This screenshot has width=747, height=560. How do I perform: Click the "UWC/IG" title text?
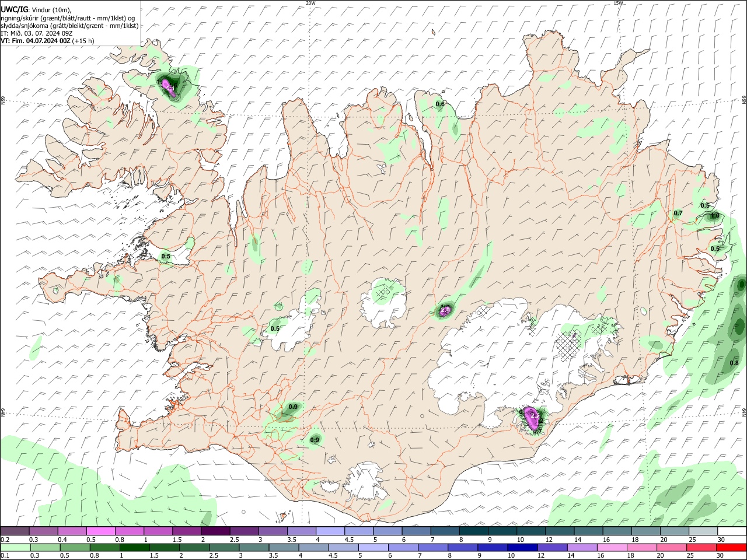click(14, 9)
